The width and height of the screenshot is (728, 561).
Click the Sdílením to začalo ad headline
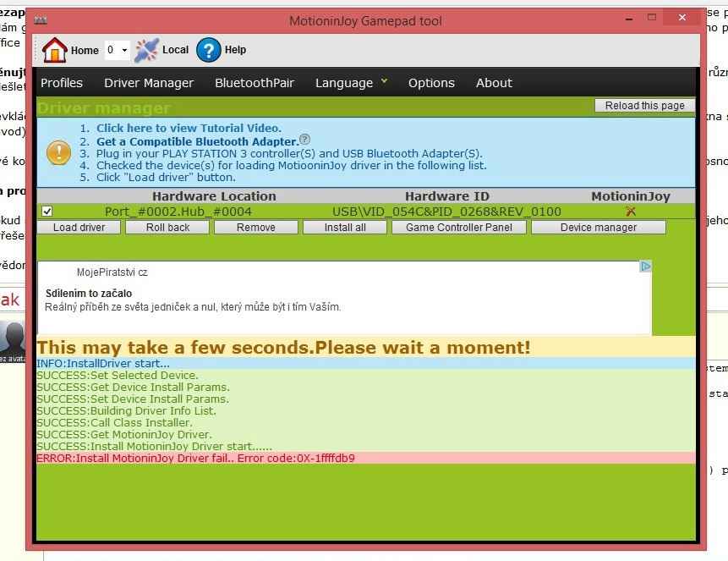(x=89, y=294)
